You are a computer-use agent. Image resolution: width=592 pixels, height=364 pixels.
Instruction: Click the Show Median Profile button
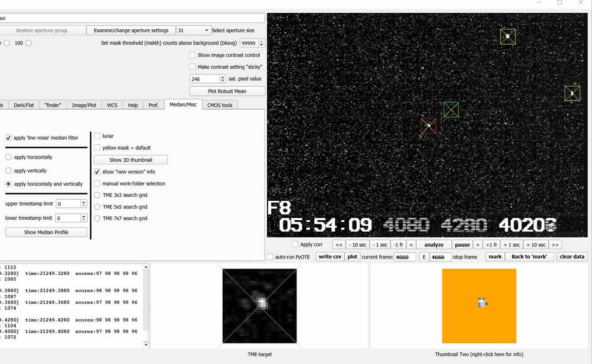[x=46, y=232]
